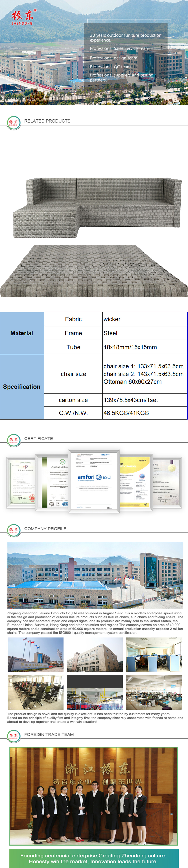The width and height of the screenshot is (188, 868).
Task: Click the 'Frame' table cell
Action: tap(73, 333)
